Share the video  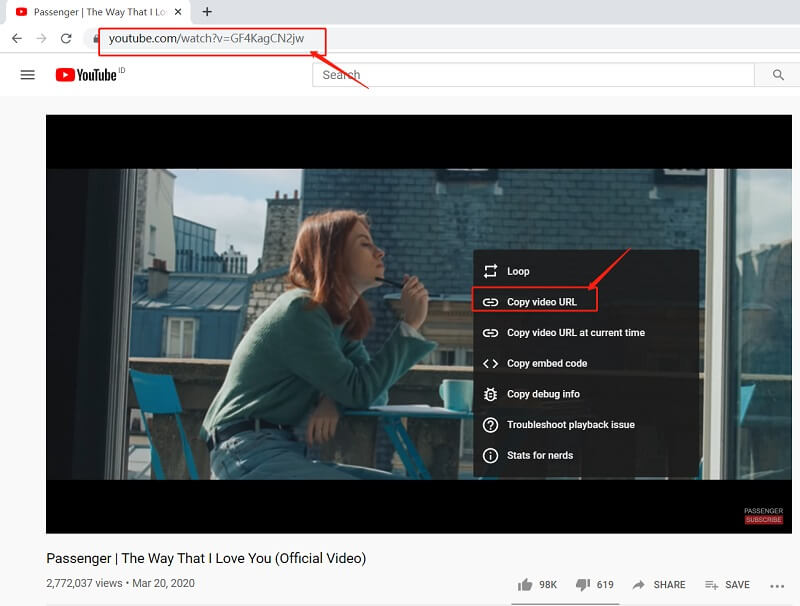659,585
